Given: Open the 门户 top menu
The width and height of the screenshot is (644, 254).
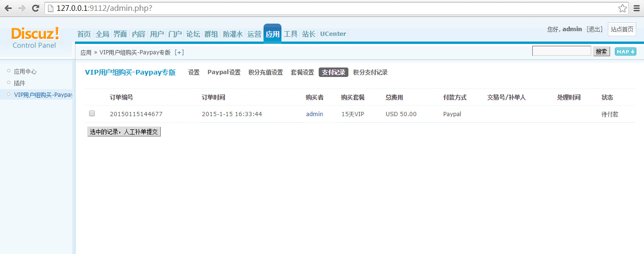Looking at the screenshot, I should tap(175, 34).
